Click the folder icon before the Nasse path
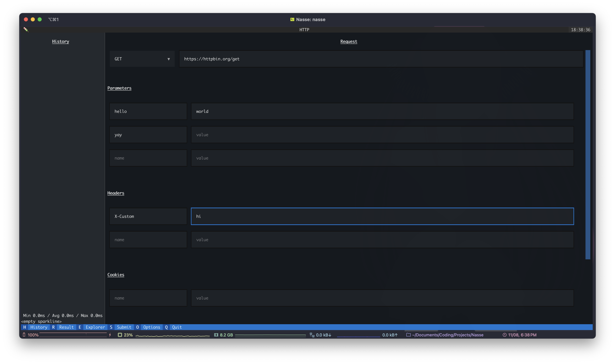The image size is (615, 364). [x=408, y=335]
